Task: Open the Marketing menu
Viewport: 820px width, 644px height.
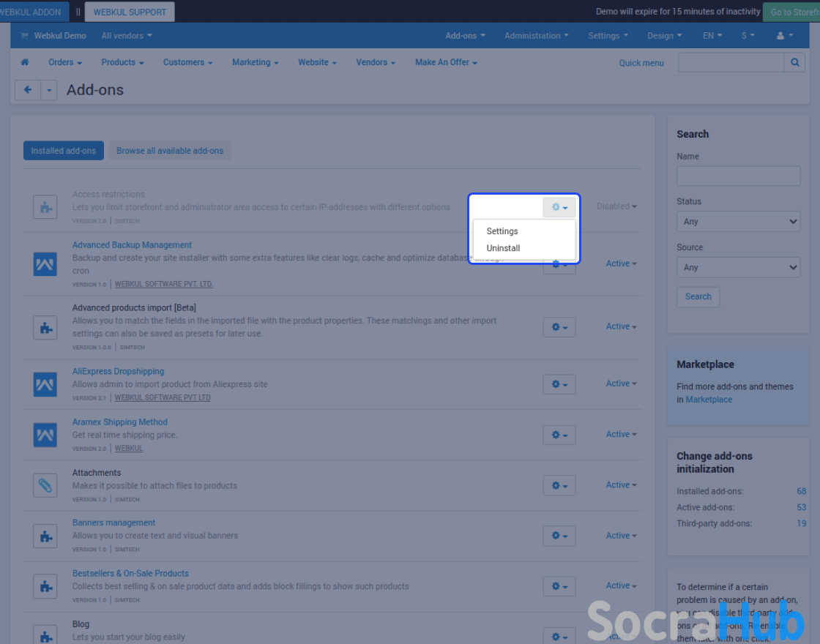Action: [256, 62]
